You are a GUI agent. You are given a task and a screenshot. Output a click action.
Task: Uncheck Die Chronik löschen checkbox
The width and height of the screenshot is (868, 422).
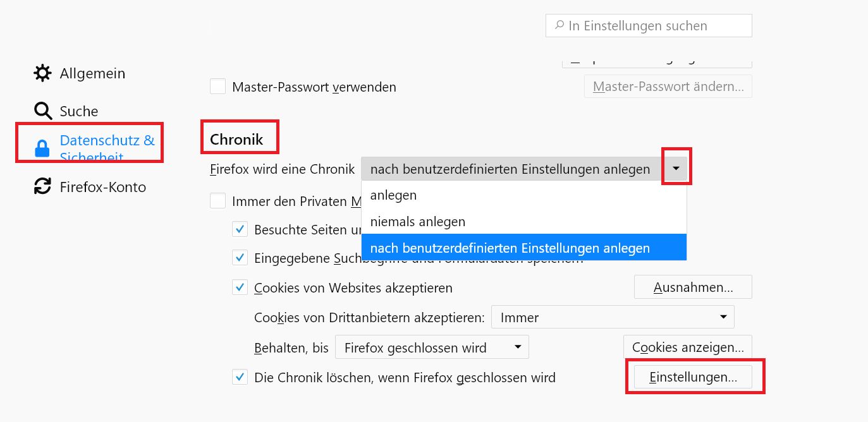(x=240, y=378)
